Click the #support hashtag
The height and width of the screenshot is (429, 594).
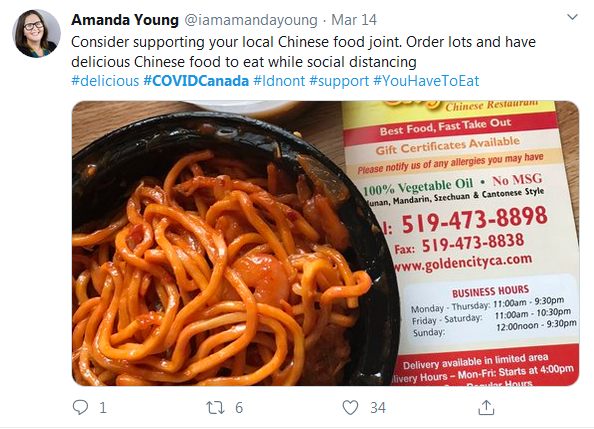[339, 81]
